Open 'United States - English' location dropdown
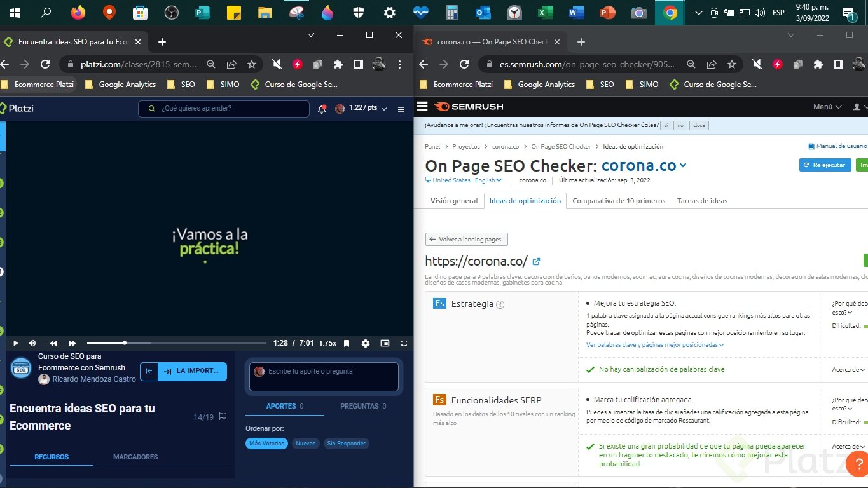Image resolution: width=868 pixels, height=488 pixels. tap(462, 180)
